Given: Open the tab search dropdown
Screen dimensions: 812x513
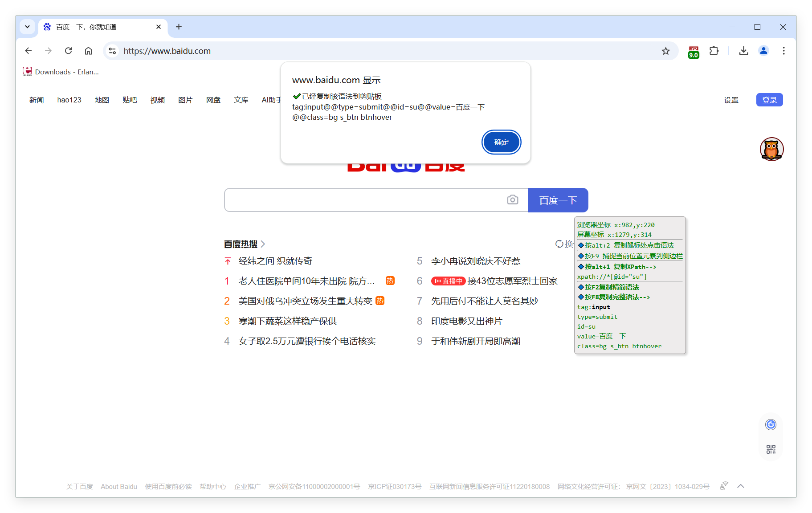Looking at the screenshot, I should tap(28, 27).
